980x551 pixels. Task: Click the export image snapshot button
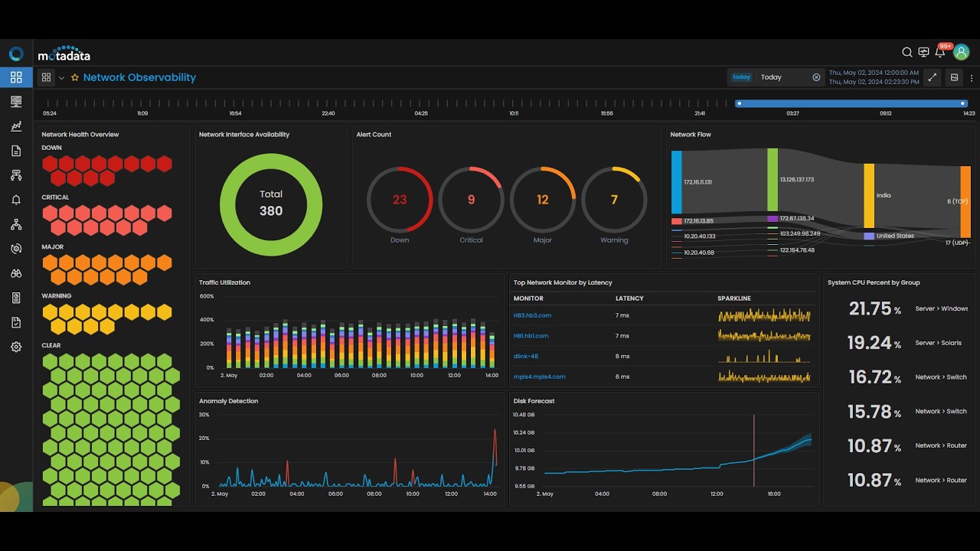click(955, 77)
